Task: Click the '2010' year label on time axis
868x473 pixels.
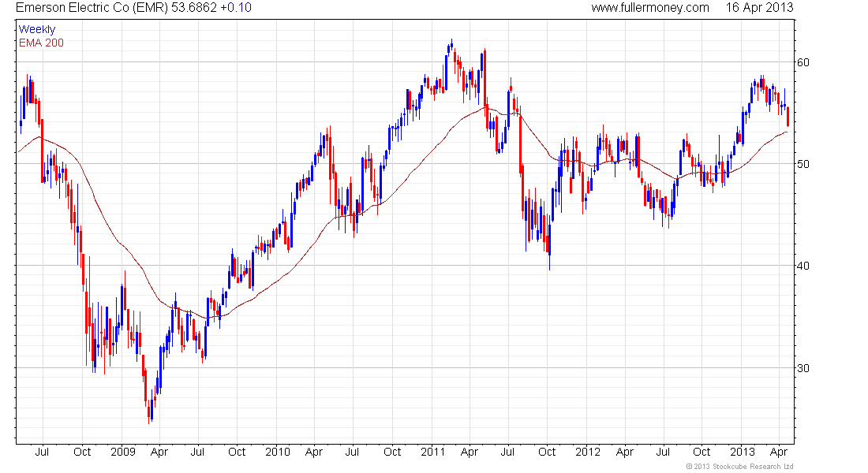Action: click(x=277, y=452)
